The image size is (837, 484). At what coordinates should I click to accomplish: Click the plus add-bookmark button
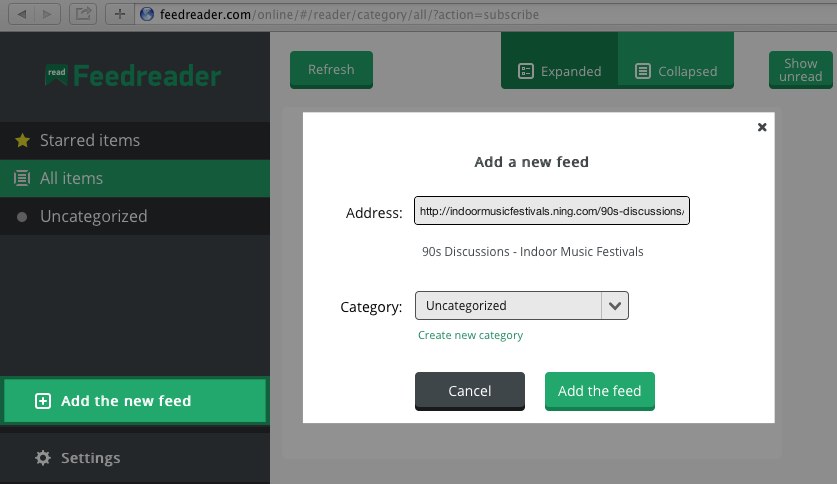tap(120, 14)
